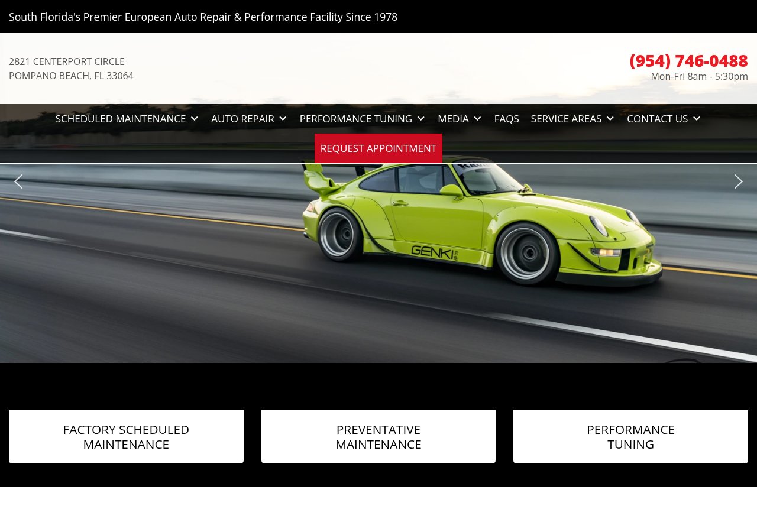Call the (954) 746-0488 phone number
Viewport: 757px width, 532px height.
pos(688,60)
